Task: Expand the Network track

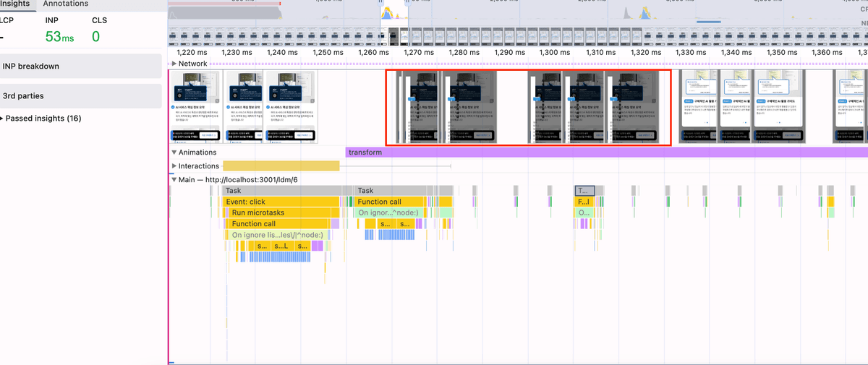Action: coord(174,64)
